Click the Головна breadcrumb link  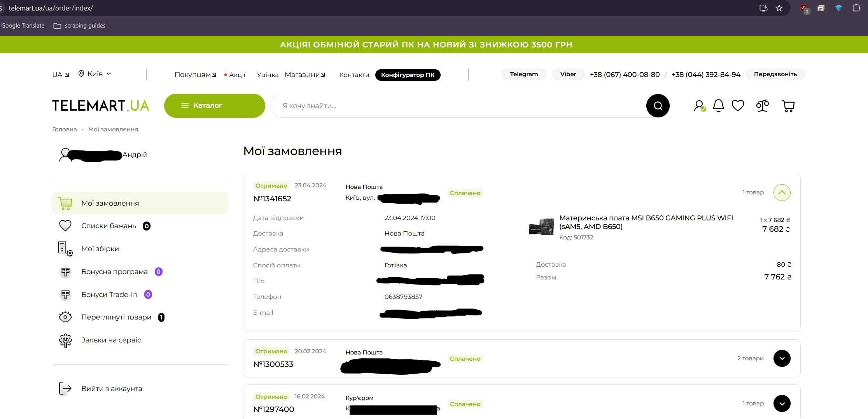pyautogui.click(x=65, y=129)
